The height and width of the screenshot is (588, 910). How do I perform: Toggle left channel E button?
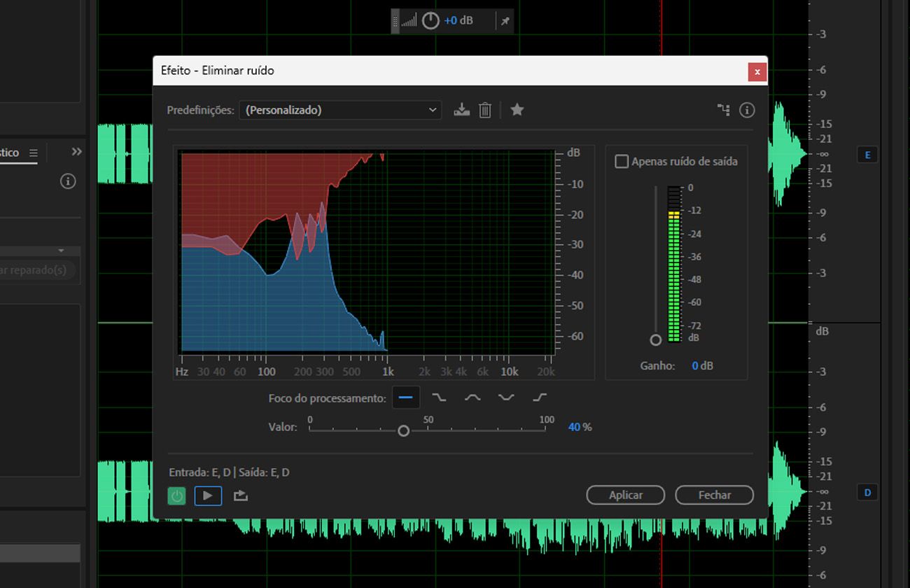point(867,155)
